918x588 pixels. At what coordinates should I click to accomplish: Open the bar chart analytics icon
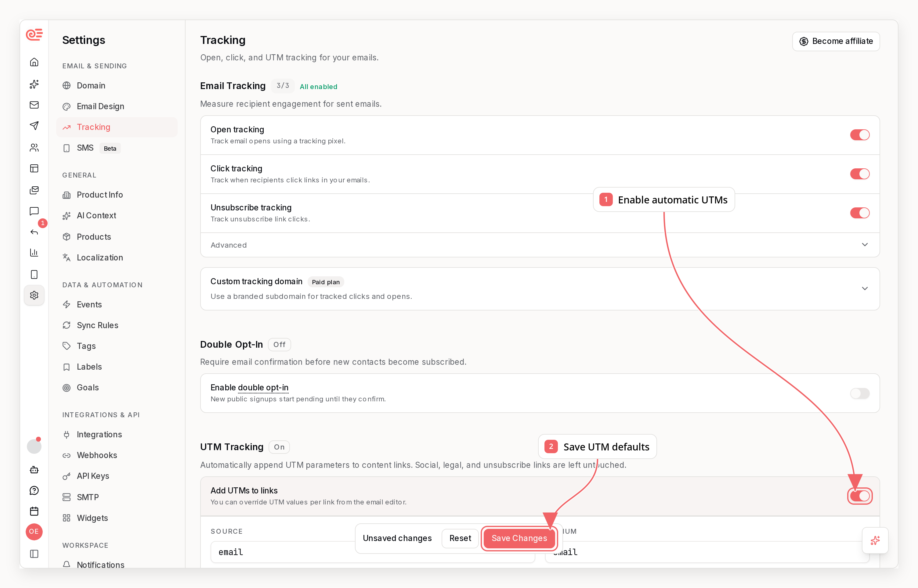[34, 253]
